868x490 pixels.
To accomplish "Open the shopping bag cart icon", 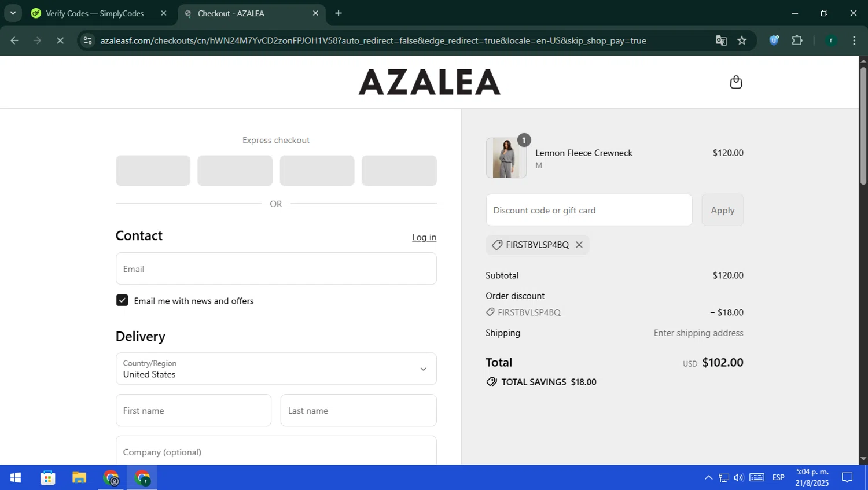I will click(735, 82).
